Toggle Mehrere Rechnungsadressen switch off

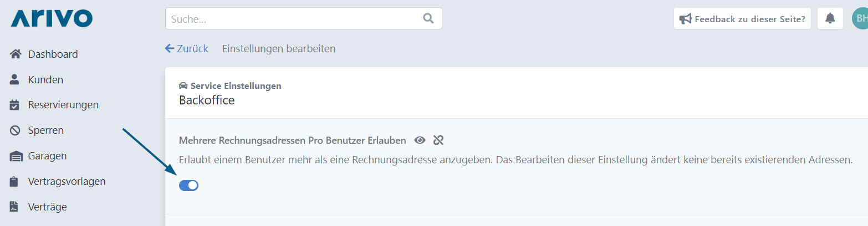click(x=189, y=185)
